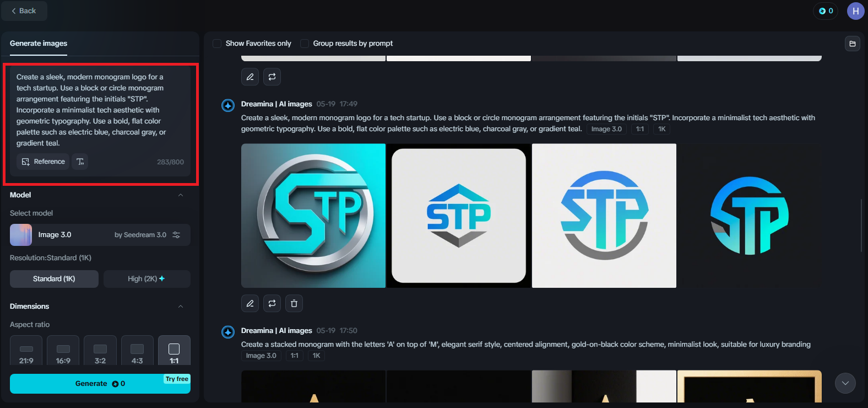Image resolution: width=868 pixels, height=408 pixels.
Task: Click the Generate button
Action: point(100,384)
